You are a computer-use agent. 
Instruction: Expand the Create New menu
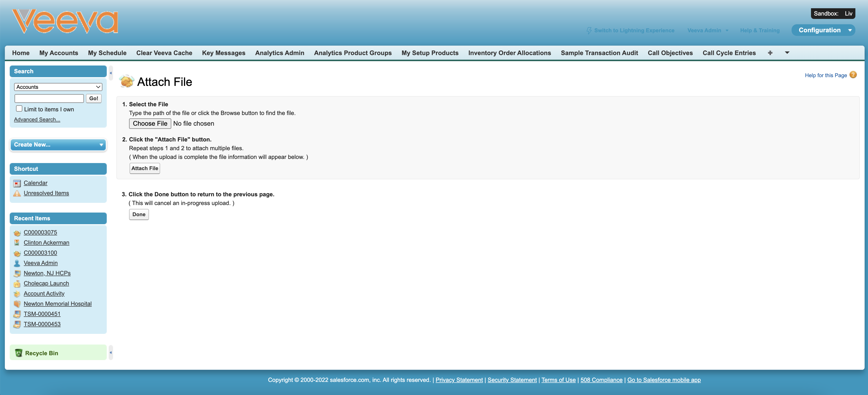click(x=58, y=145)
